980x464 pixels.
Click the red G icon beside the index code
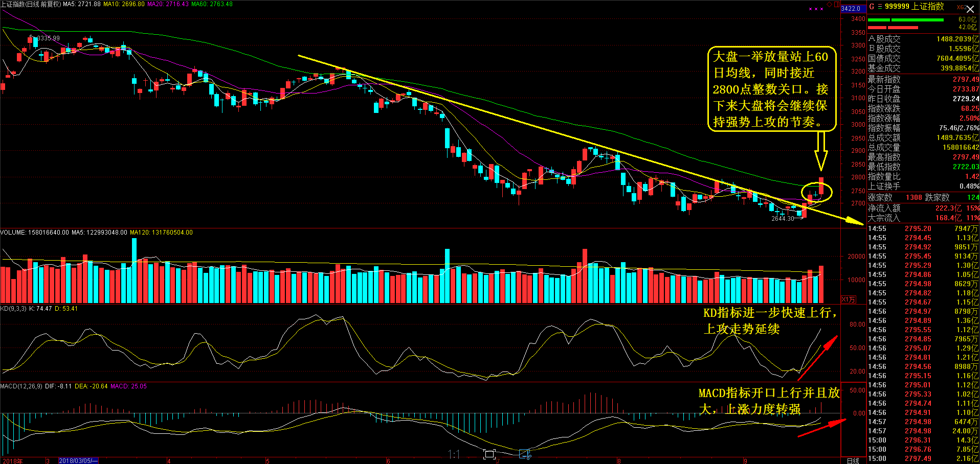coord(872,7)
